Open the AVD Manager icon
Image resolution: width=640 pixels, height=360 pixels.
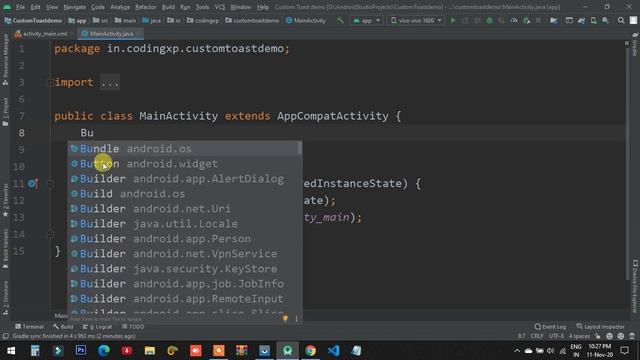(x=593, y=20)
